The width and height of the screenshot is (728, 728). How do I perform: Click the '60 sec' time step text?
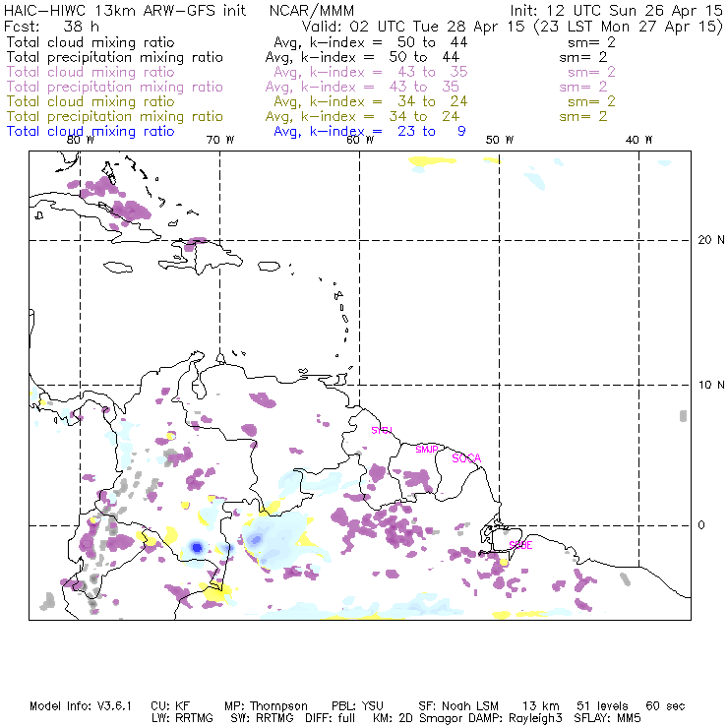[x=665, y=706]
